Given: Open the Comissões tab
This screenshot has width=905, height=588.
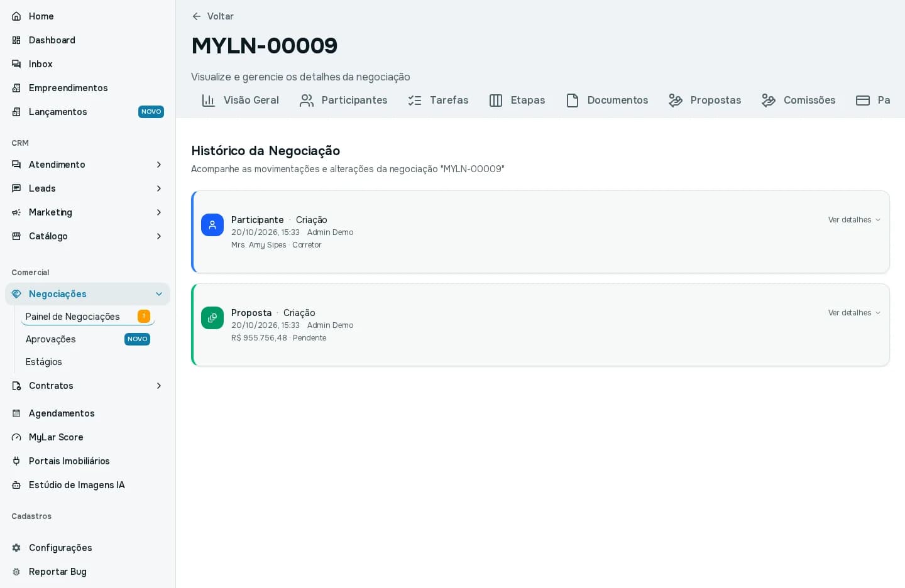Looking at the screenshot, I should tap(798, 101).
